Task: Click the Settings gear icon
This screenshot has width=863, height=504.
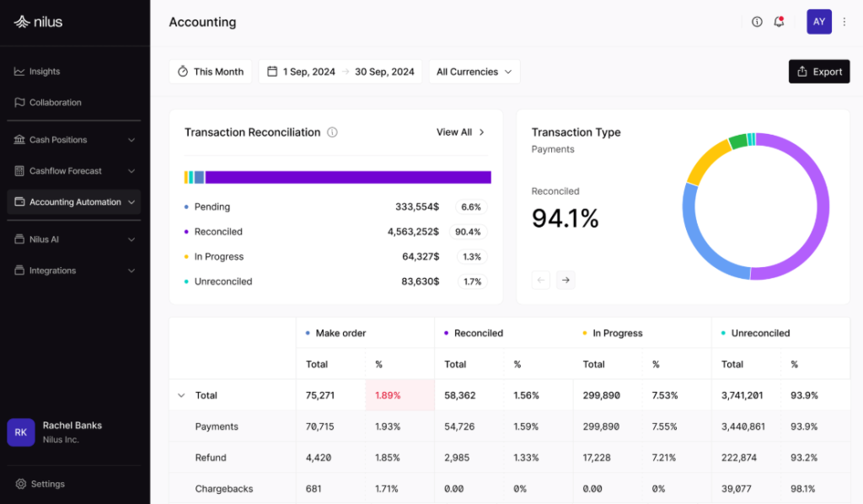Action: tap(20, 484)
